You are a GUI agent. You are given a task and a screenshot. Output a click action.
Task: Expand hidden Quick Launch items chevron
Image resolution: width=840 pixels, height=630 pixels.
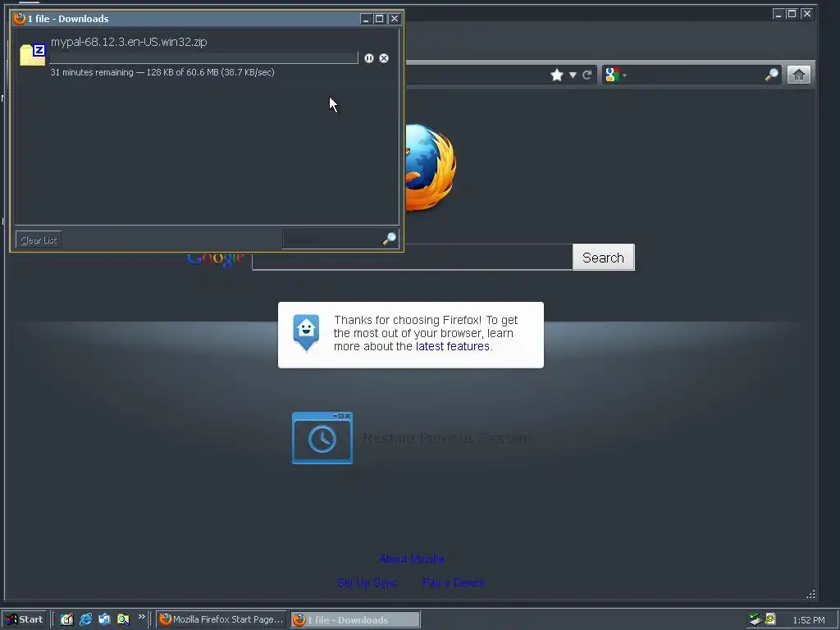tap(141, 617)
